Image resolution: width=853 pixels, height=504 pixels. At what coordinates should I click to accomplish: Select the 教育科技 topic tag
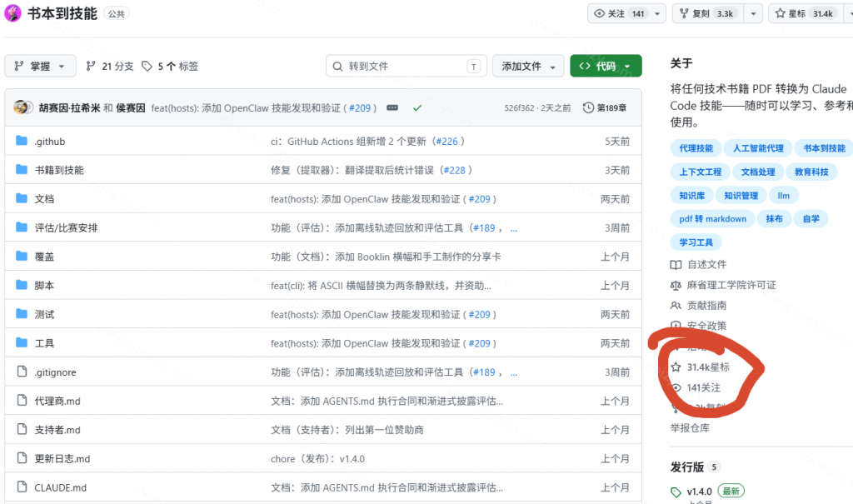[x=811, y=172]
